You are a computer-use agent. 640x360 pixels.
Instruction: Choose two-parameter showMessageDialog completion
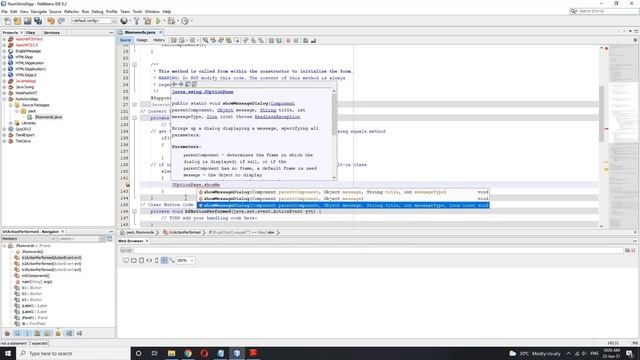pyautogui.click(x=343, y=198)
